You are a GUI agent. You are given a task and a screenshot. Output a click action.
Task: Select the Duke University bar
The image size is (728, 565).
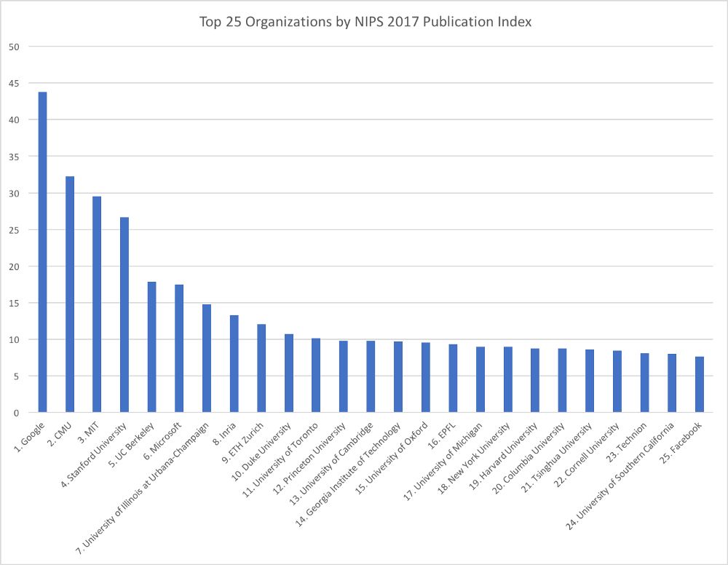[289, 374]
